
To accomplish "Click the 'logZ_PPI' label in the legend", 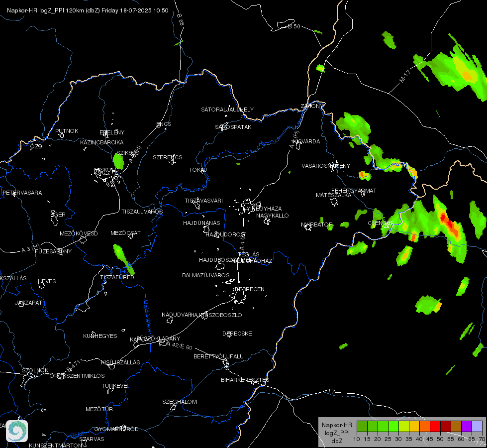I will pos(337,433).
